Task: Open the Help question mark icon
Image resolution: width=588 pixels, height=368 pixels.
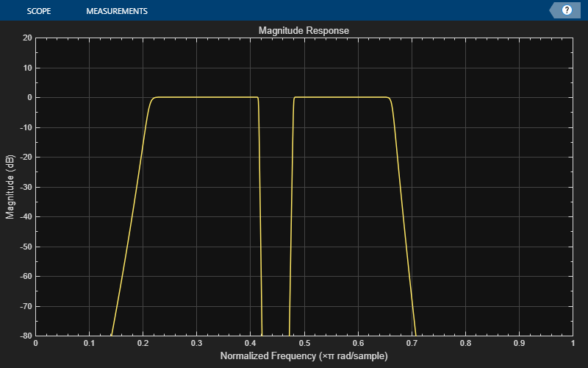Action: [567, 10]
